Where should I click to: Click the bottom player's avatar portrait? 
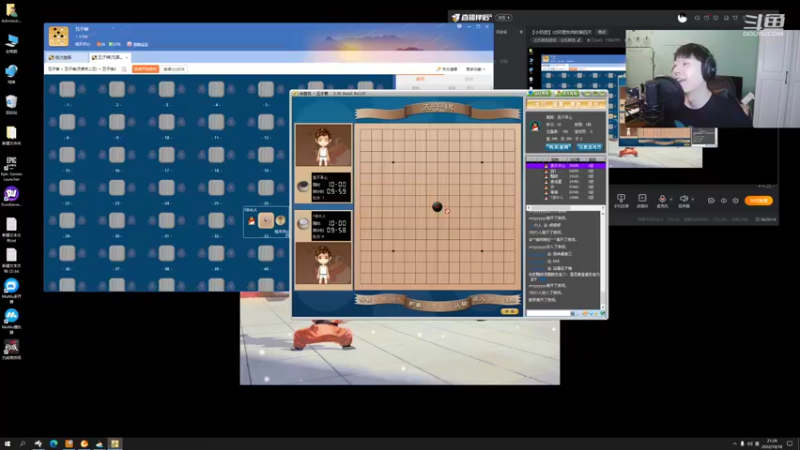click(323, 263)
